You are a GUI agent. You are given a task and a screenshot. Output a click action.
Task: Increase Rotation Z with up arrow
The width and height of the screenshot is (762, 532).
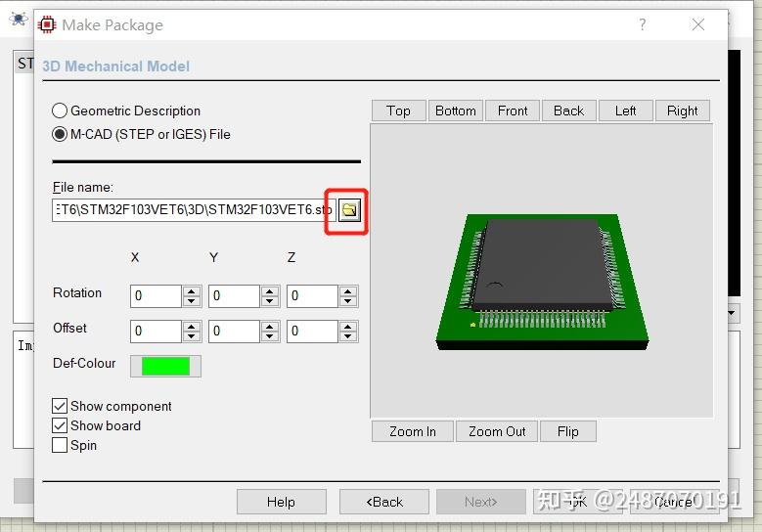pyautogui.click(x=348, y=291)
